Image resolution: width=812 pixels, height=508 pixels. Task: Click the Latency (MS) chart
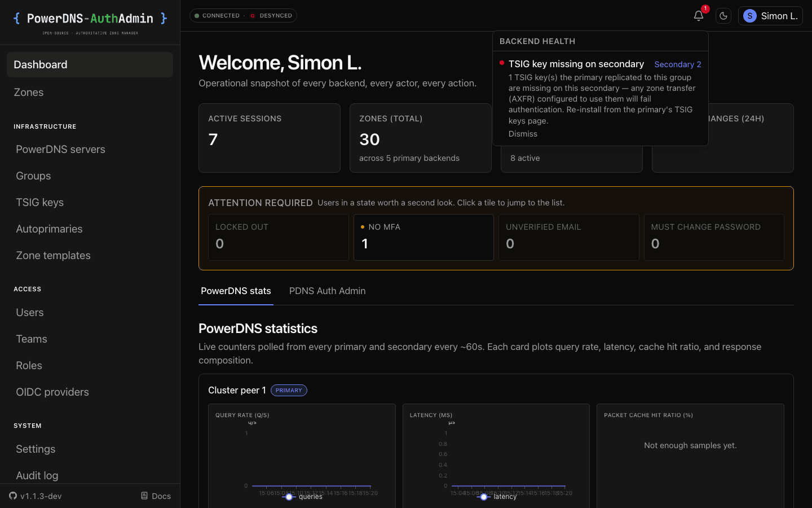[496, 456]
